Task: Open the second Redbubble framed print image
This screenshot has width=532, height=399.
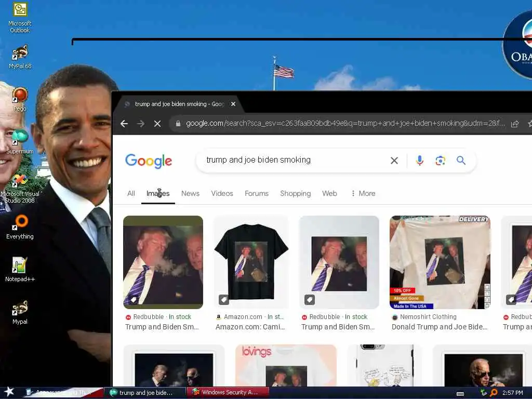Action: tap(339, 262)
